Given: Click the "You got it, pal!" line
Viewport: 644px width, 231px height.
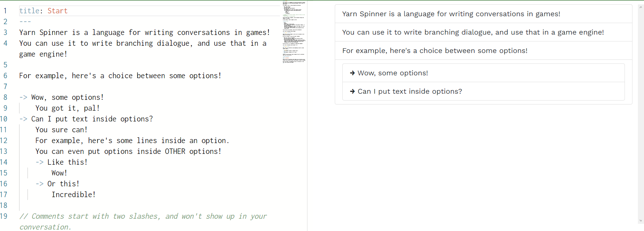Looking at the screenshot, I should (67, 108).
